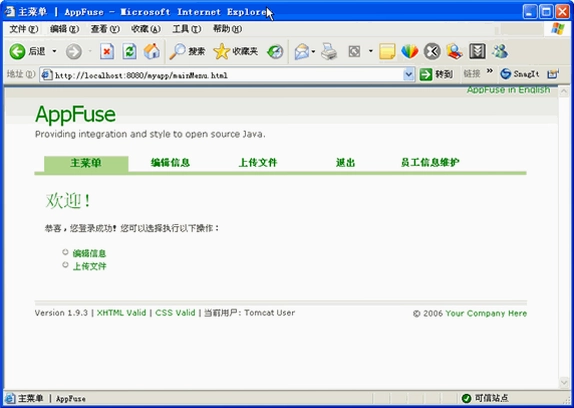Click the Printer icon in toolbar

pos(329,52)
